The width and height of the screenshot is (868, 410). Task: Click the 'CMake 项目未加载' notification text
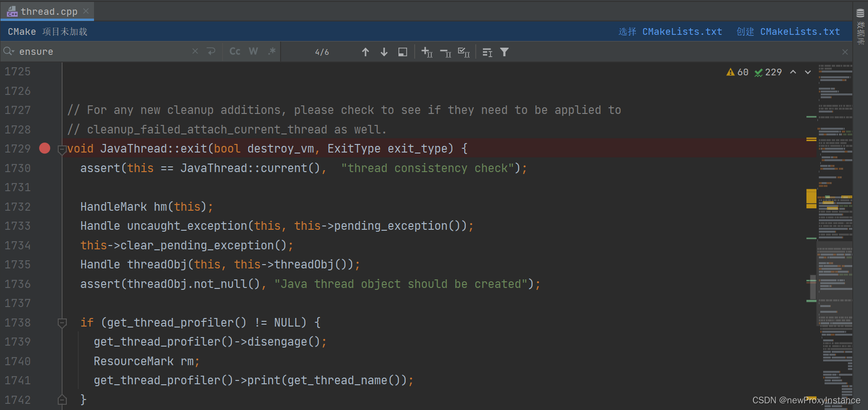[x=47, y=31]
